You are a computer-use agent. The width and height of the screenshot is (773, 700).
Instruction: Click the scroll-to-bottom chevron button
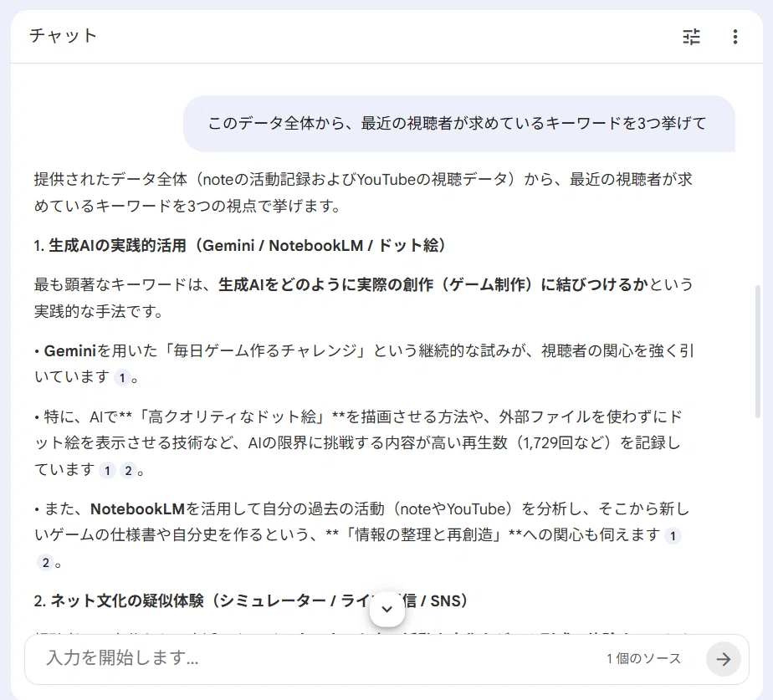[387, 609]
